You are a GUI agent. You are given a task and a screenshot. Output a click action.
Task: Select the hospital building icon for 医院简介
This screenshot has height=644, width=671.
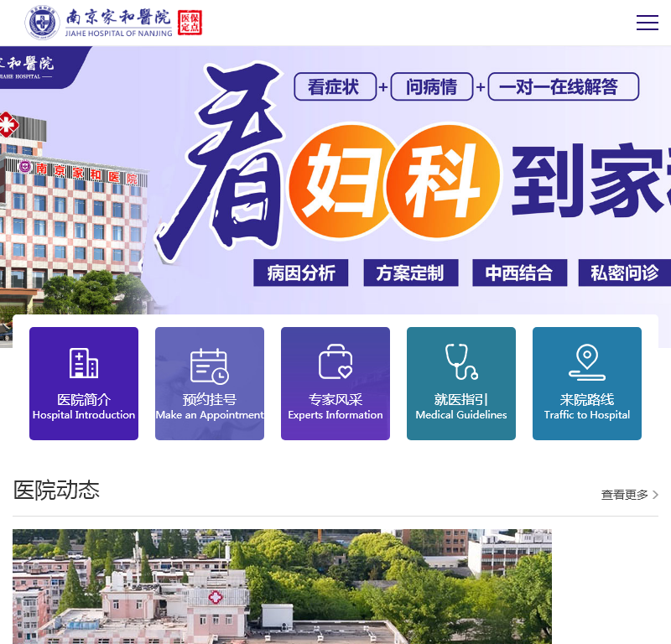pyautogui.click(x=83, y=362)
